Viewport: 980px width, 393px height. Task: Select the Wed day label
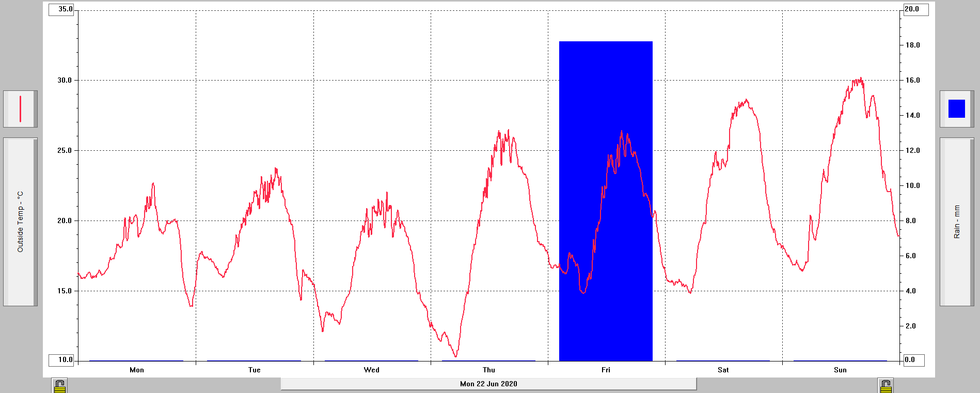372,370
